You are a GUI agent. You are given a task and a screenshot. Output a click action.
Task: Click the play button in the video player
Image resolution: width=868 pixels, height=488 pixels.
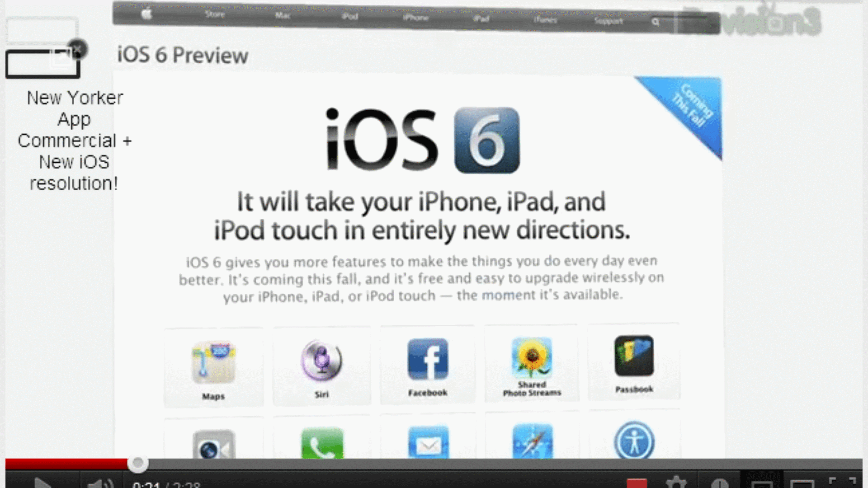[x=42, y=483]
